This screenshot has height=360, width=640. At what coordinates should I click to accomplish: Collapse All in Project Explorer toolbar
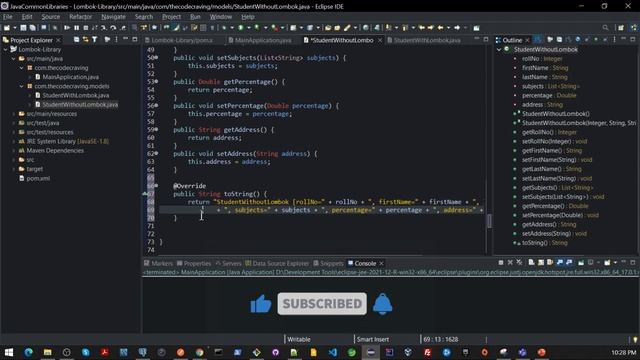[76, 40]
